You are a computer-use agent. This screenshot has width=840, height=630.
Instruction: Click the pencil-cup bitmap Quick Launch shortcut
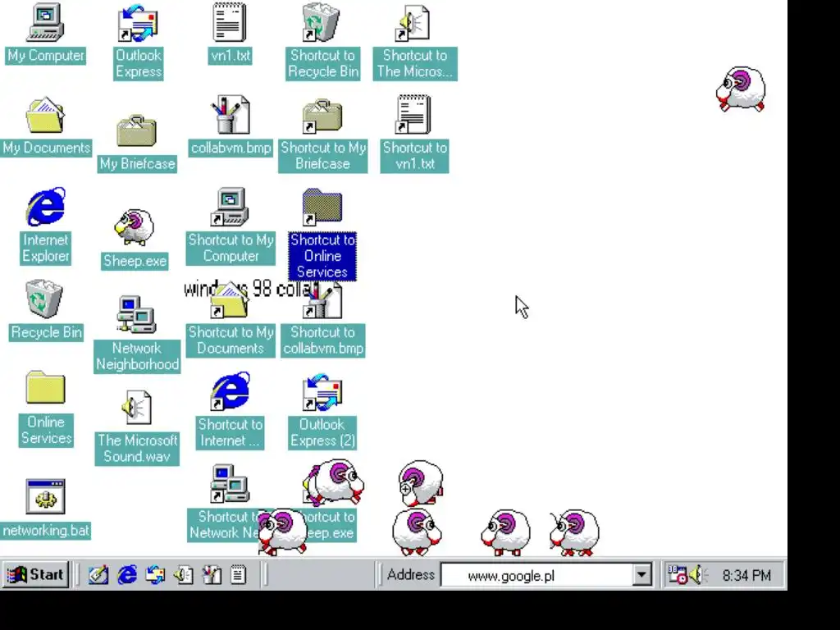(212, 575)
